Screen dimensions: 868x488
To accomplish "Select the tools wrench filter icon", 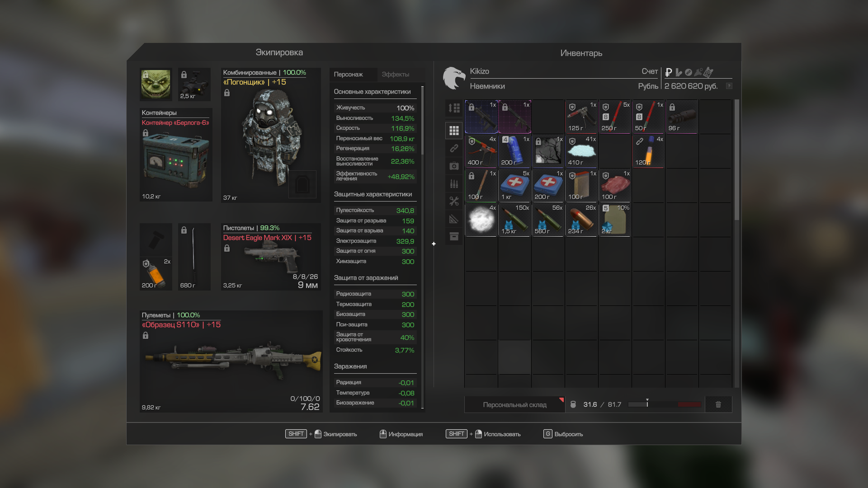I will pyautogui.click(x=454, y=201).
